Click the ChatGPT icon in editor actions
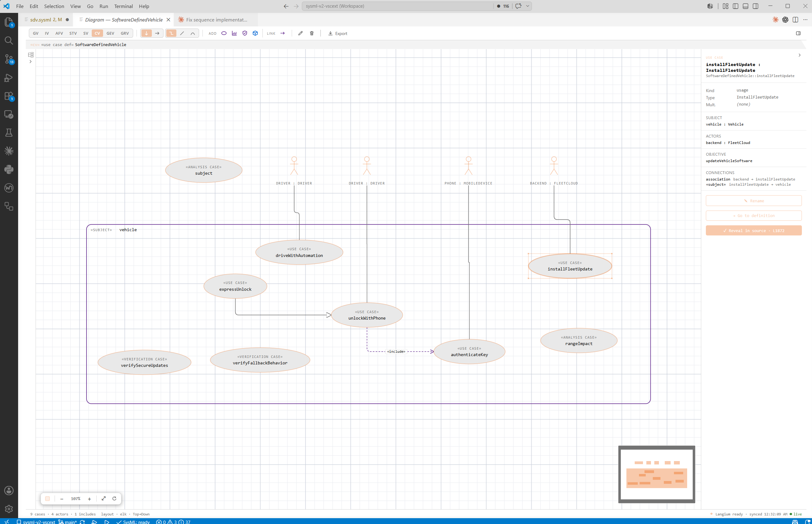The image size is (812, 524). pos(786,20)
